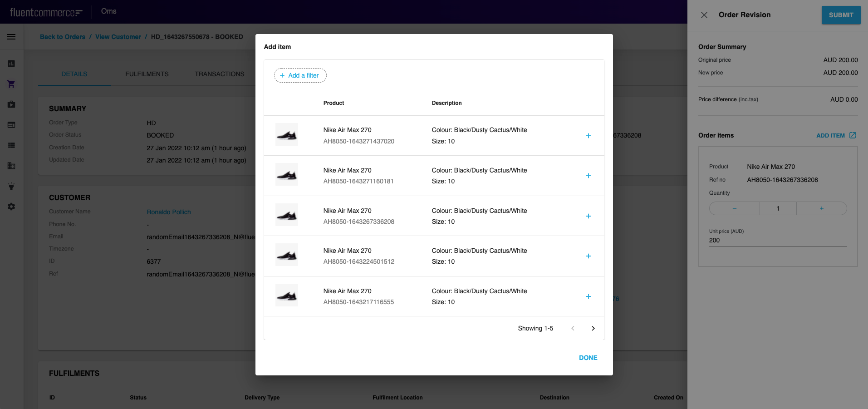Screen dimensions: 868x409
Task: Open the Settings gear icon in sidebar
Action: 11,207
